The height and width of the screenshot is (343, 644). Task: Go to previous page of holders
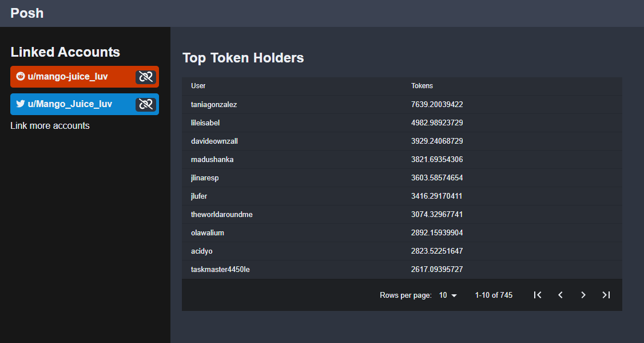(560, 295)
